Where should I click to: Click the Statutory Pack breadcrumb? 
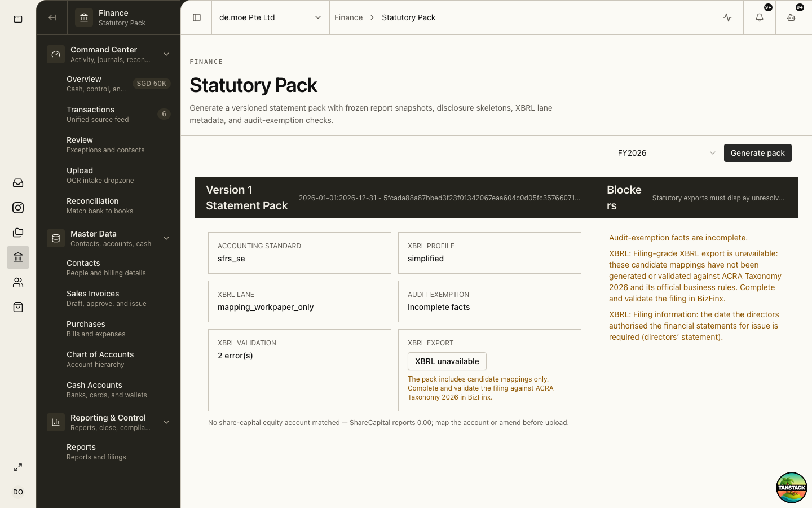coord(409,17)
